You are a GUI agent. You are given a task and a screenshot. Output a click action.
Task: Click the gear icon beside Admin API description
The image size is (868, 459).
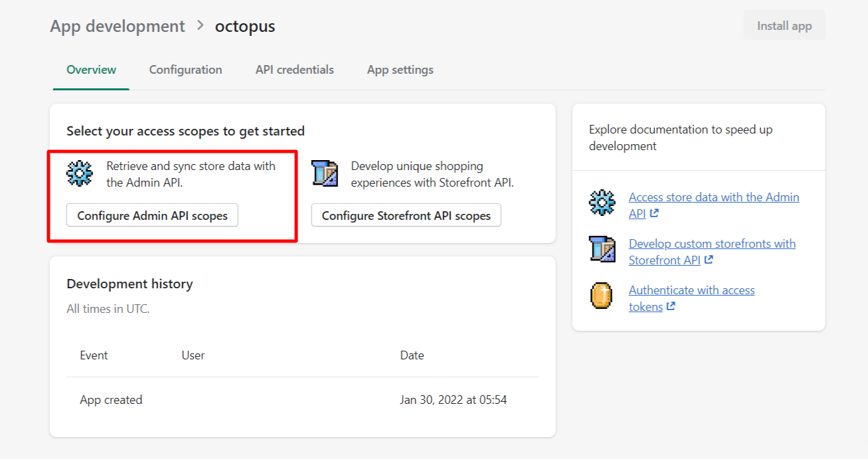pyautogui.click(x=80, y=173)
